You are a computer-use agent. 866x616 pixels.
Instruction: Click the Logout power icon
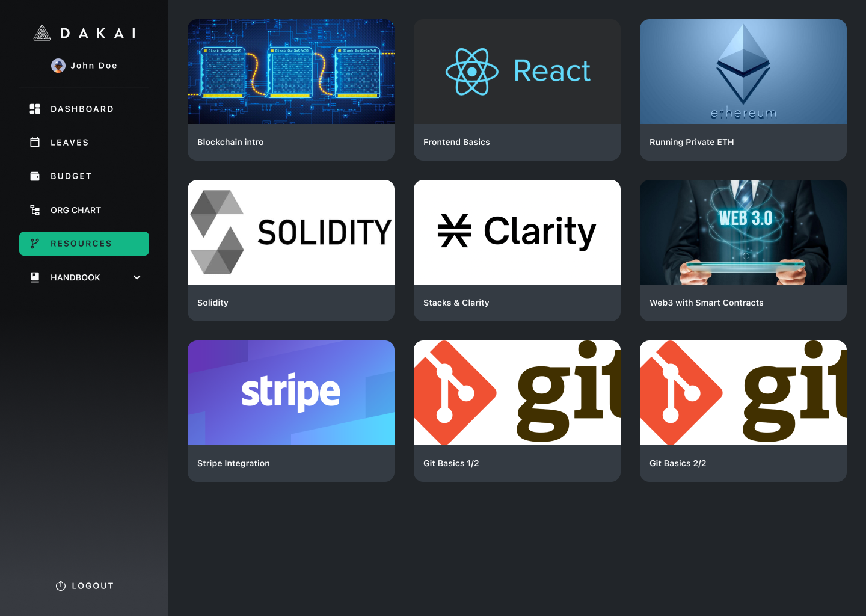coord(61,586)
